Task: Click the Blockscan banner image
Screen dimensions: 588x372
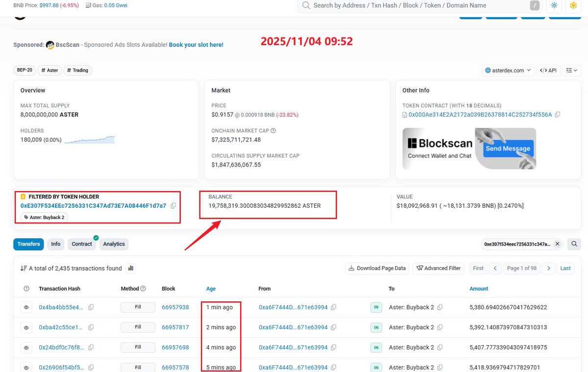Action: [x=469, y=149]
